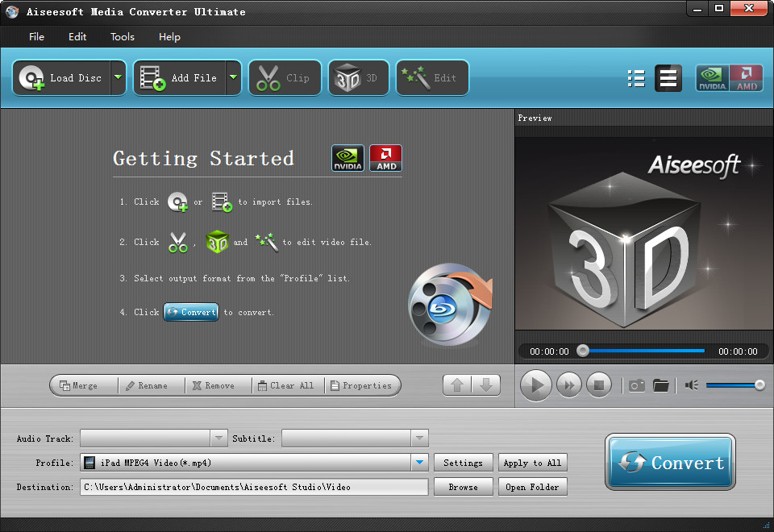Click the Preview panel label
This screenshot has height=532, width=774.
(535, 118)
